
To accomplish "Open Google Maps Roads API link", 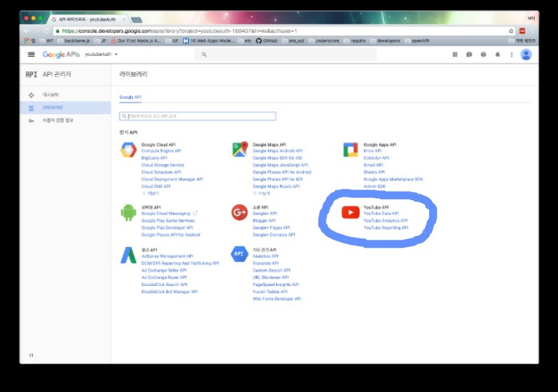I will click(x=276, y=186).
